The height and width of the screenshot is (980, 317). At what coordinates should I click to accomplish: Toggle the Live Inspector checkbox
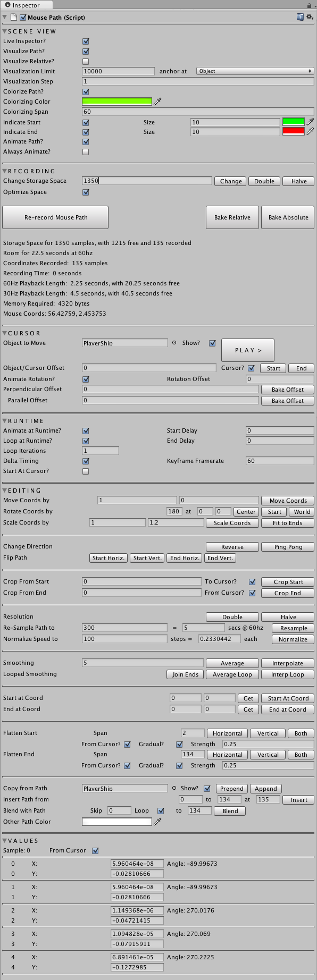pos(86,41)
